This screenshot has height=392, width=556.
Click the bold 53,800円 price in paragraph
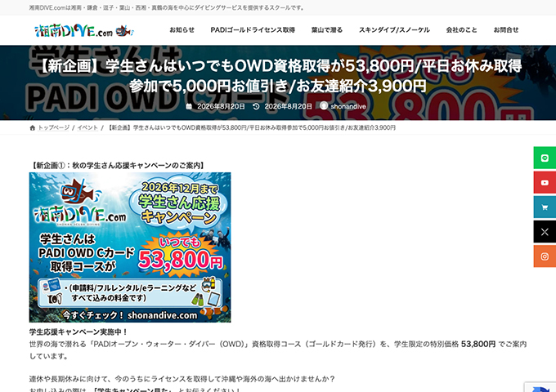click(x=478, y=344)
